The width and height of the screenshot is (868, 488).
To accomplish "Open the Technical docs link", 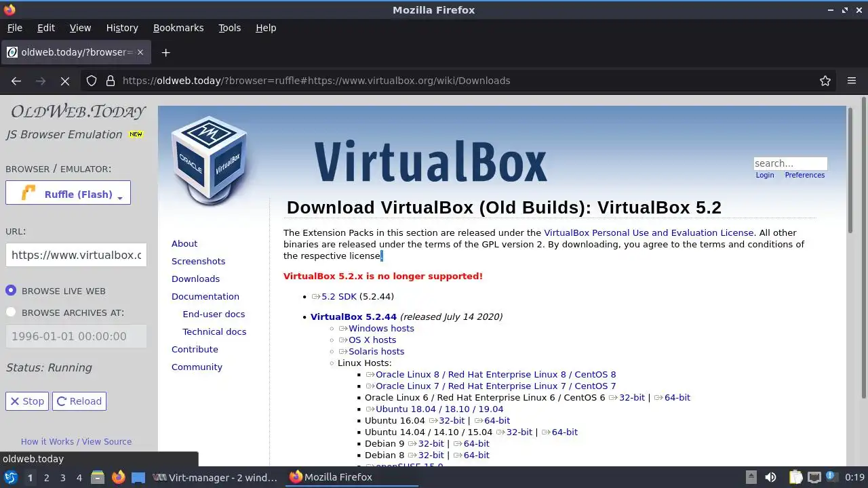I will [x=214, y=331].
